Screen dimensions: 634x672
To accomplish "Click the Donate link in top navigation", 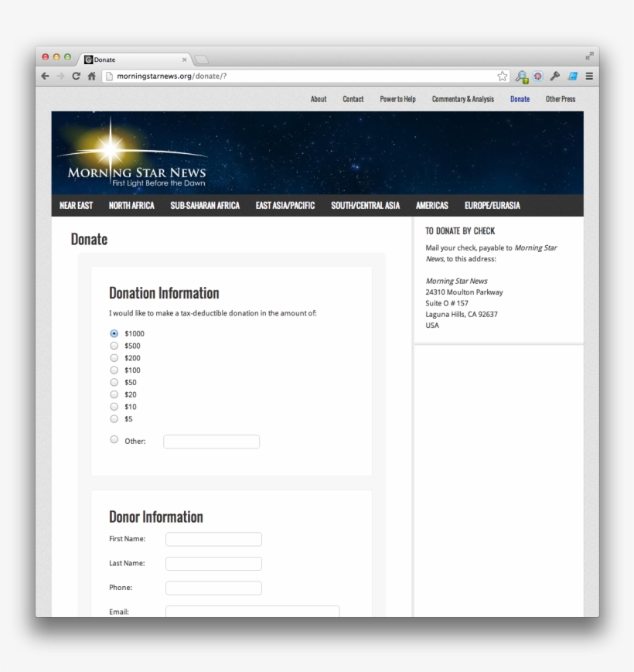I will pos(520,99).
